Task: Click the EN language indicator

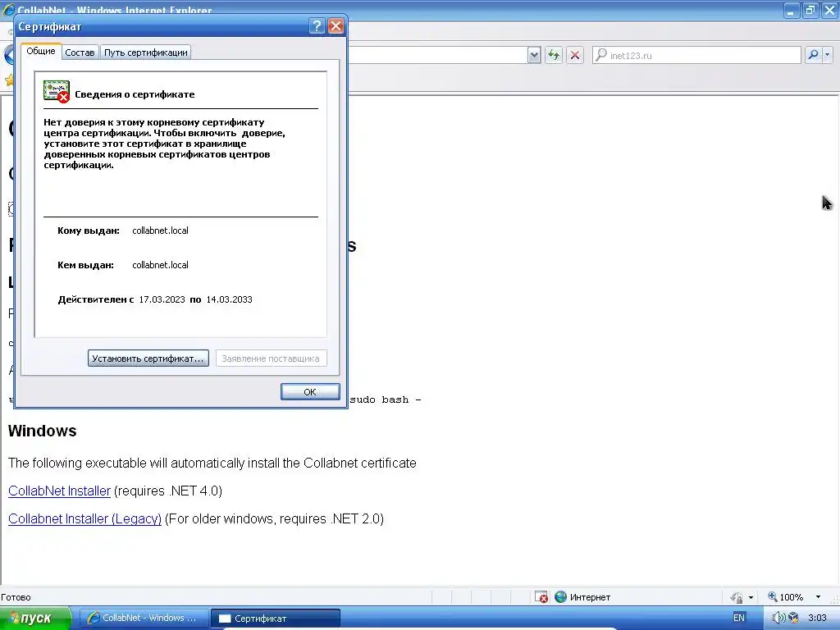Action: 739,618
